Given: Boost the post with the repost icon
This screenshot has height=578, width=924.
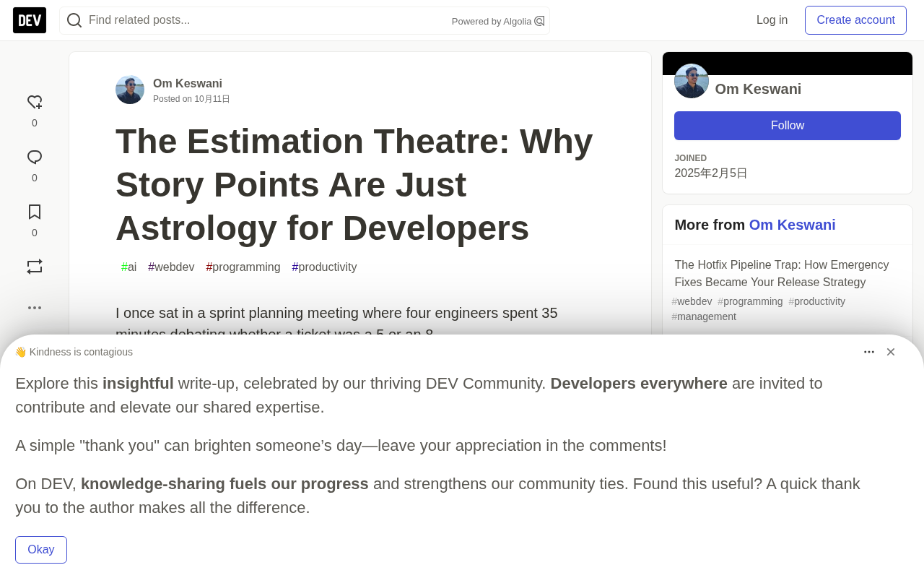Looking at the screenshot, I should point(35,267).
